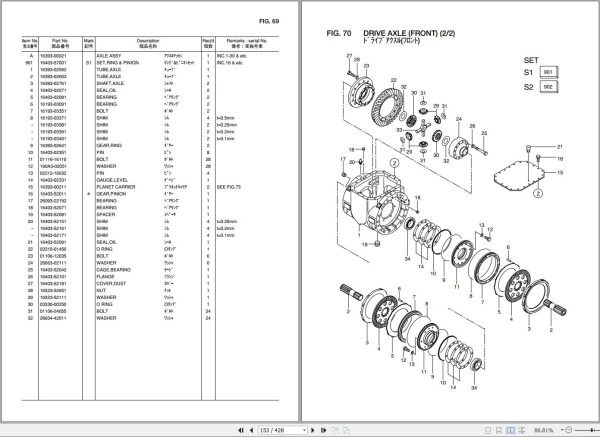Click the next view icon
The height and width of the screenshot is (437, 600).
pos(346,430)
